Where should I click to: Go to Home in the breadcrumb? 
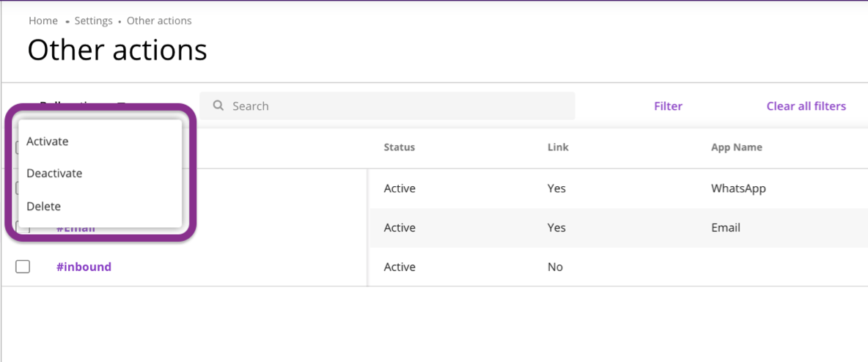43,21
